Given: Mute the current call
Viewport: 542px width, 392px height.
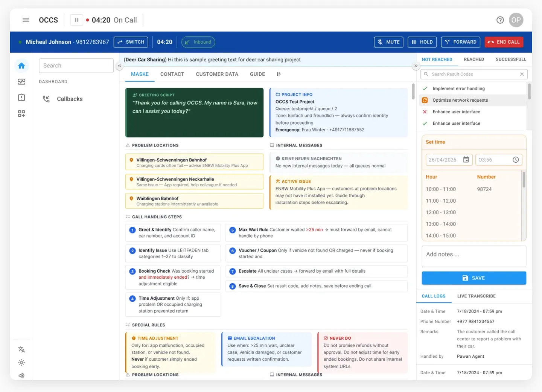Looking at the screenshot, I should 388,42.
